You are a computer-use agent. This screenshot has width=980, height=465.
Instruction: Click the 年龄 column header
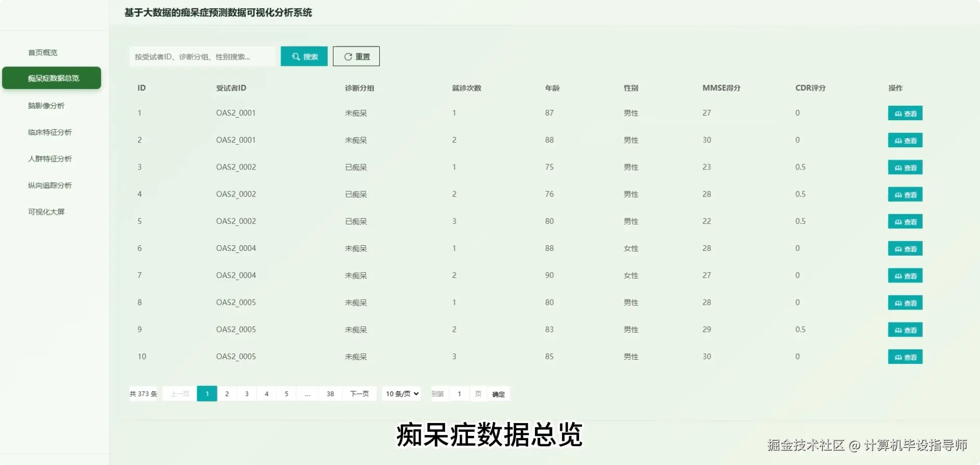coord(552,88)
